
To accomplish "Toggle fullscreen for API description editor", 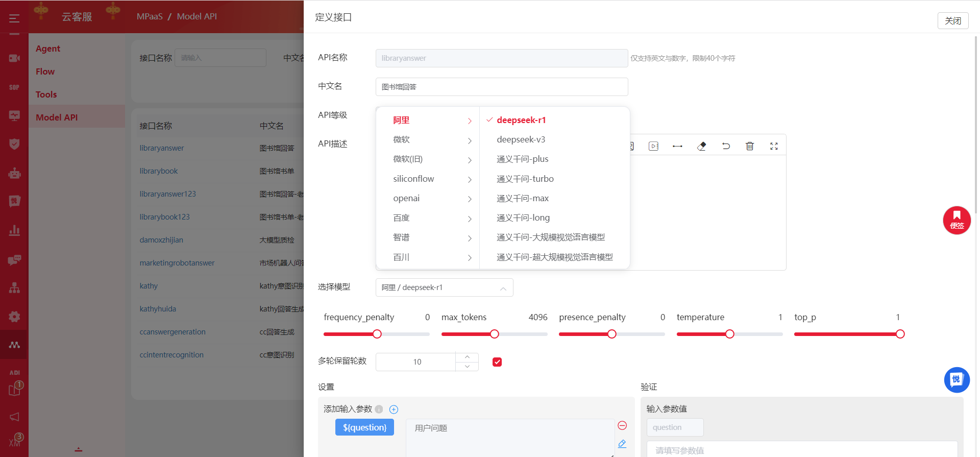I will (774, 146).
